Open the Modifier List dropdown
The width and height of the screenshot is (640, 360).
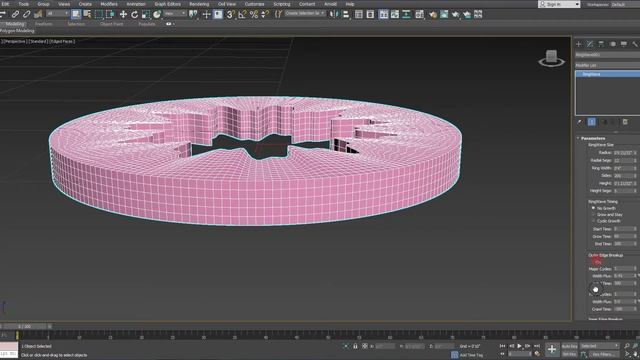607,65
